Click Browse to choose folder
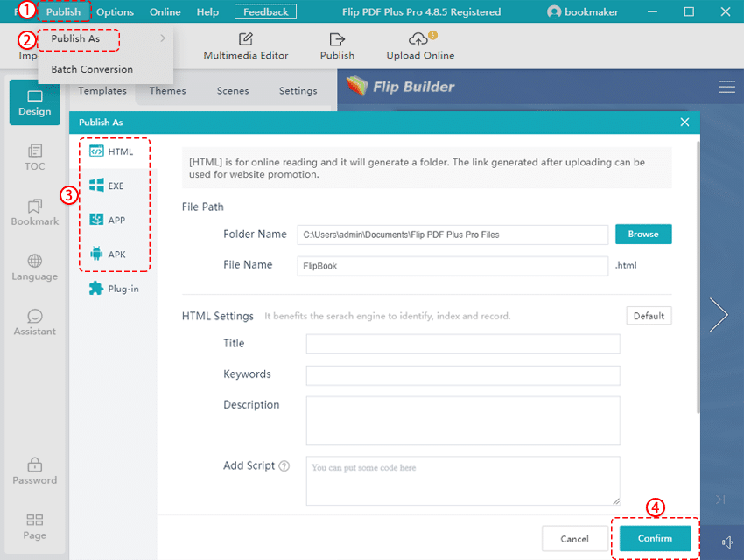 [x=643, y=234]
